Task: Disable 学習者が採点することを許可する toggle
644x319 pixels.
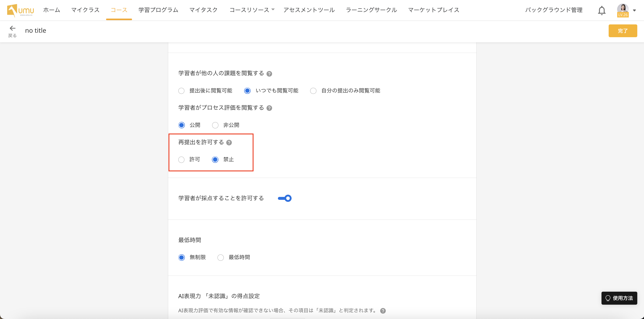Action: [284, 198]
